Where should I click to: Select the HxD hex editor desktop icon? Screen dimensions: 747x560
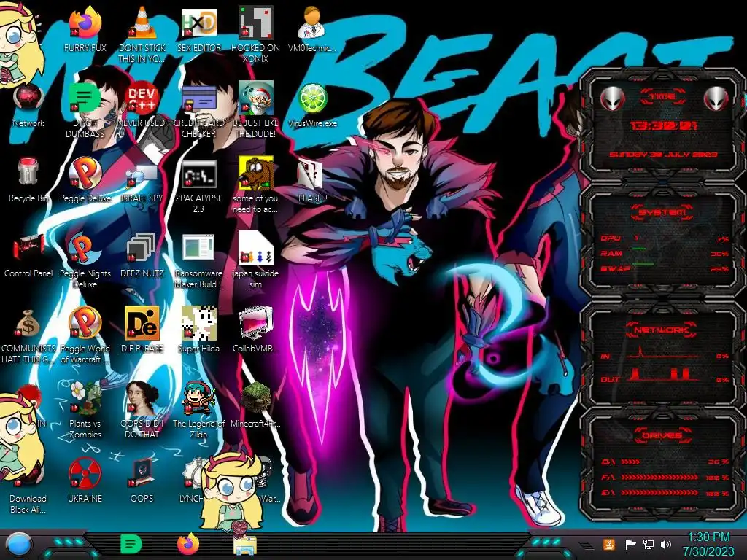pos(198,23)
